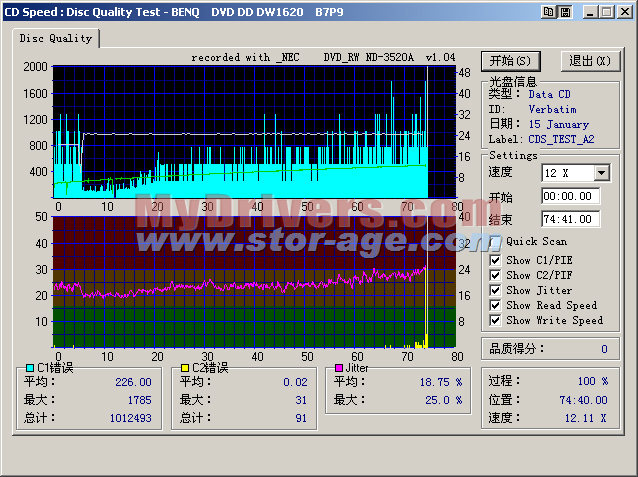The image size is (638, 477).
Task: Close the CD Speed window
Action: coord(624,11)
